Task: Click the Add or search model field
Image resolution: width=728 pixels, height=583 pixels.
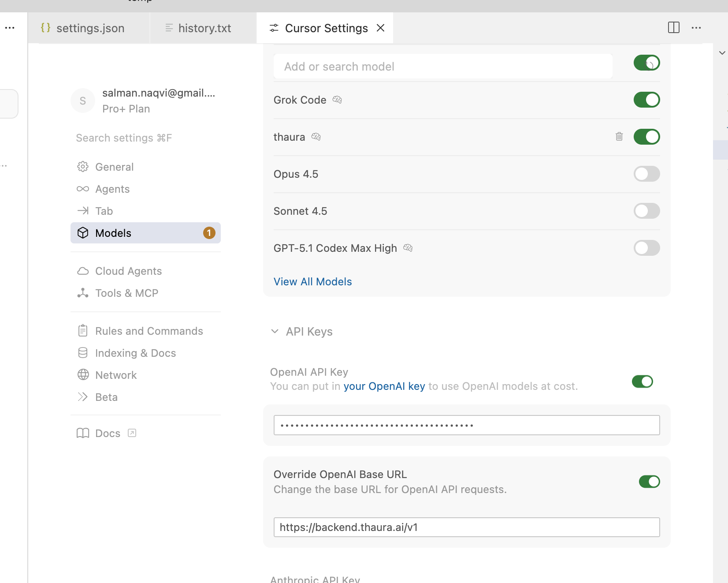Action: [x=442, y=67]
